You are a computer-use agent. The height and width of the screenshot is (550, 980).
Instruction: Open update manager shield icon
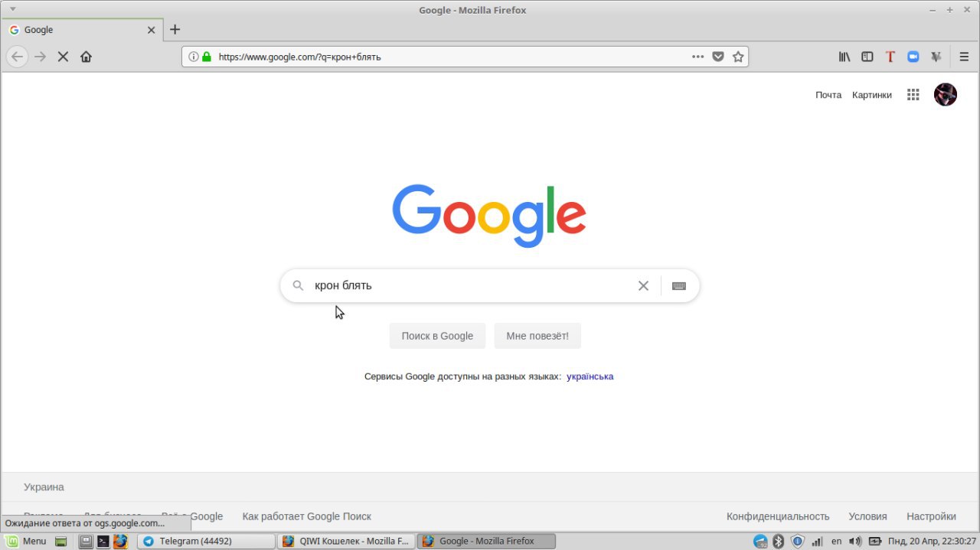(x=797, y=541)
